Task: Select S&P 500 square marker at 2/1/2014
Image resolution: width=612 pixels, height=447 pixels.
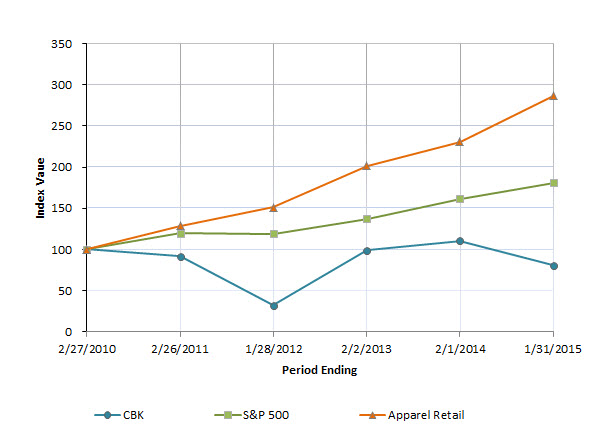Action: [x=460, y=199]
